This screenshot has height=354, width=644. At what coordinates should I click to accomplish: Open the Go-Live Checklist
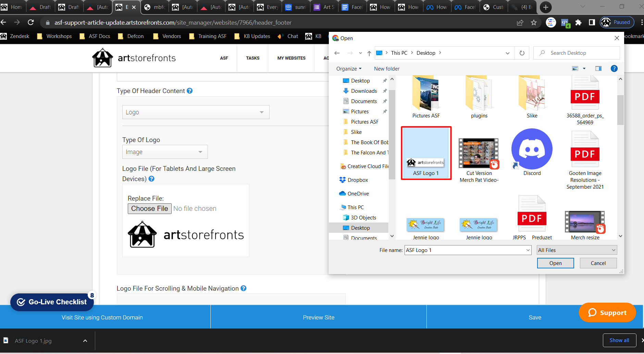coord(52,302)
